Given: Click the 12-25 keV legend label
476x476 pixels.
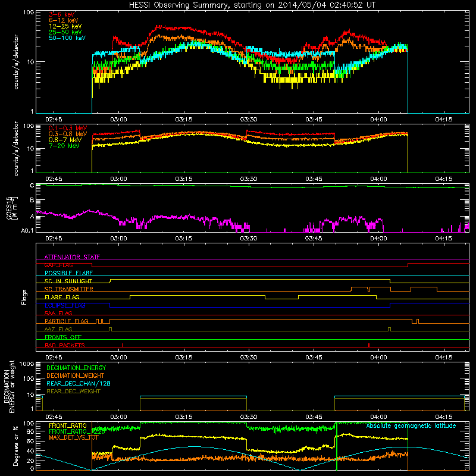Looking at the screenshot, I should [65, 26].
